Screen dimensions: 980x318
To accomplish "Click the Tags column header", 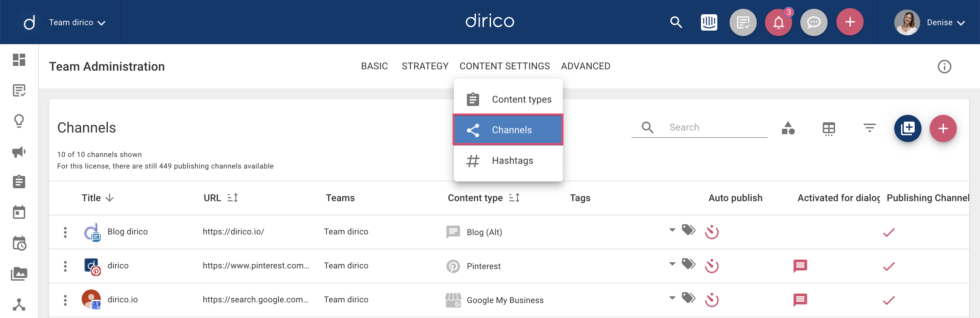I will (580, 198).
